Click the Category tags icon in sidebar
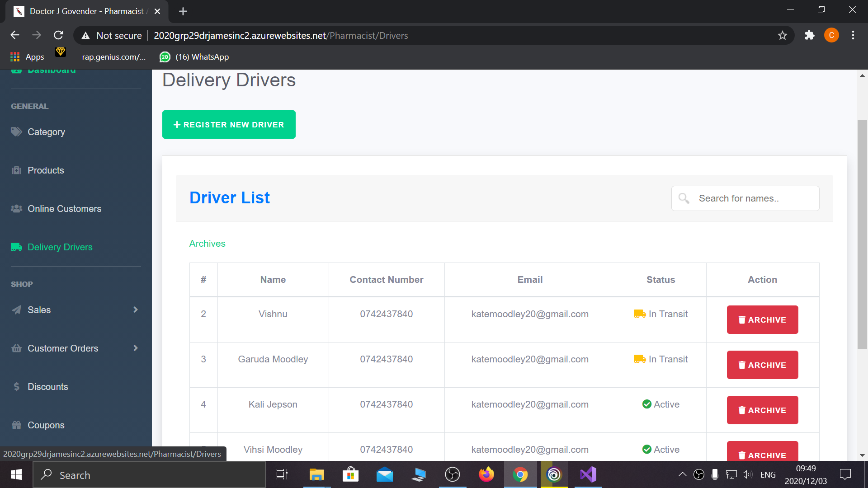The image size is (868, 488). pyautogui.click(x=16, y=131)
